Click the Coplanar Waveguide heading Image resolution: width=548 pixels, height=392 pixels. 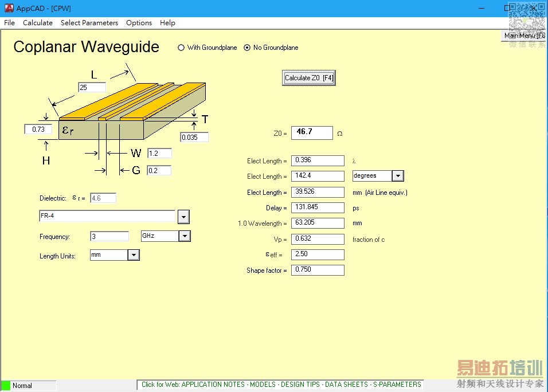(87, 47)
